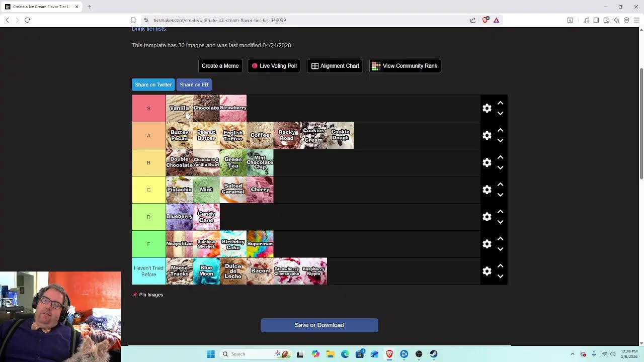This screenshot has width=644, height=362.
Task: Toggle the browser sidebar panel
Action: (x=596, y=20)
